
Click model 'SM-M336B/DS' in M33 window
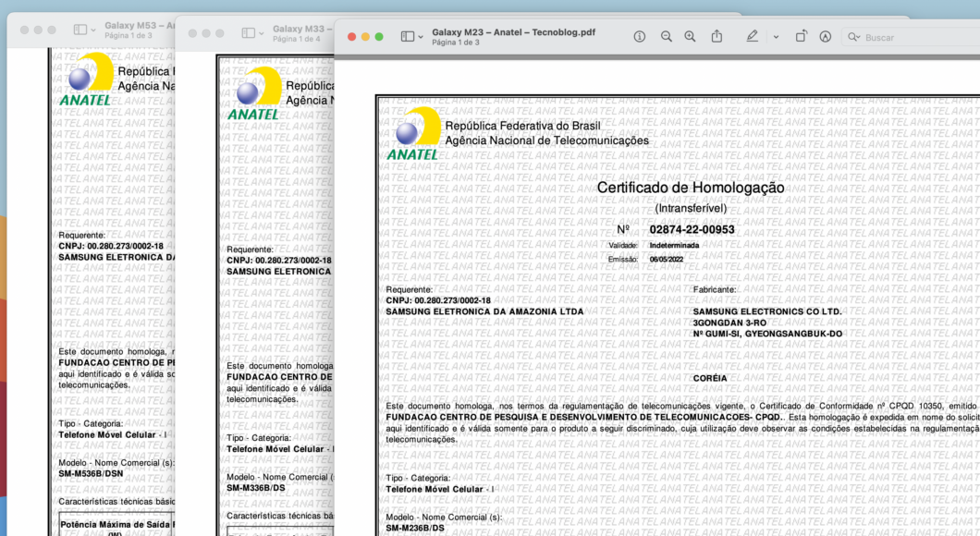[x=255, y=488]
